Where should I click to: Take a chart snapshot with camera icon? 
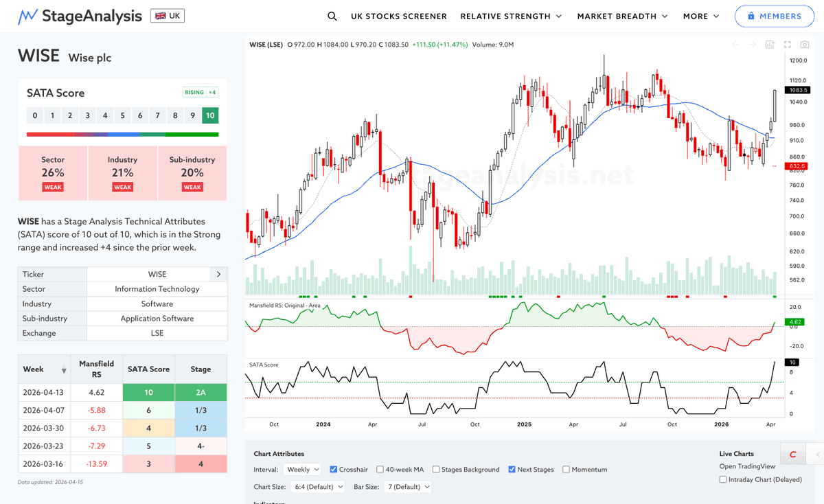(805, 45)
